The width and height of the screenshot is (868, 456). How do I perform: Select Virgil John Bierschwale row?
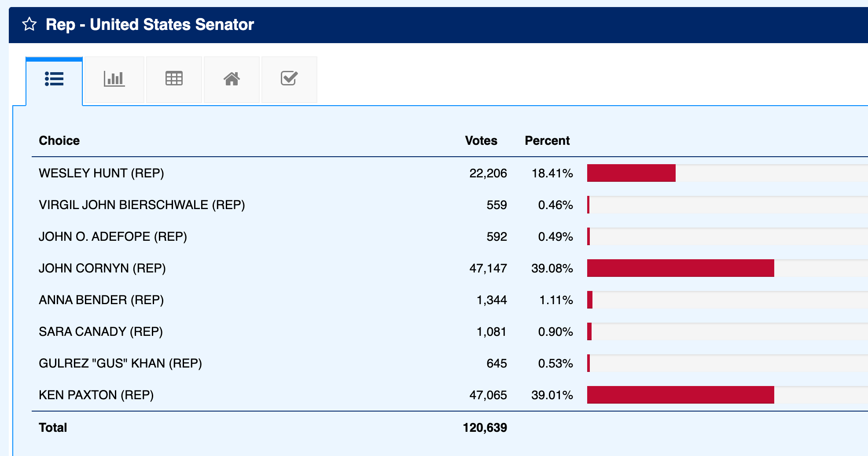coord(142,205)
